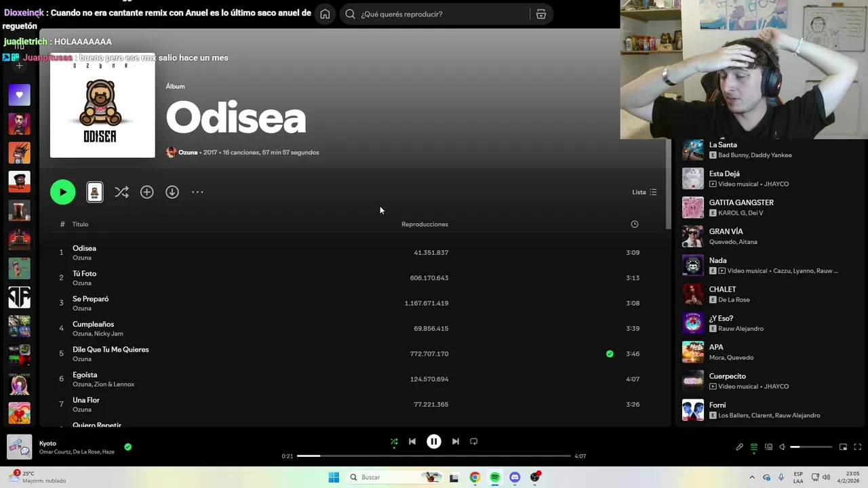Screen dimensions: 868x488
Task: Skip to next track
Action: [x=456, y=441]
